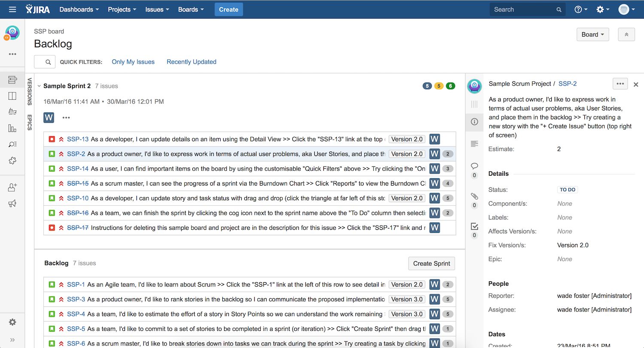Open the Boards menu in navigation bar
Image resolution: width=644 pixels, height=348 pixels.
pos(191,9)
